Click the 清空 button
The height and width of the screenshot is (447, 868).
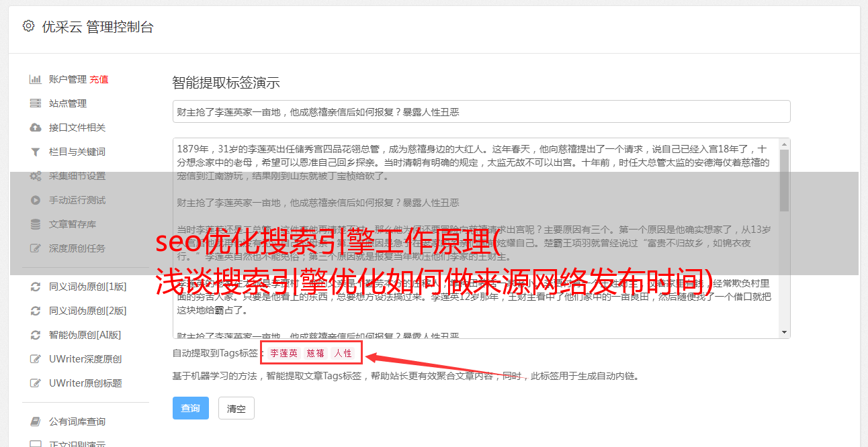(236, 408)
